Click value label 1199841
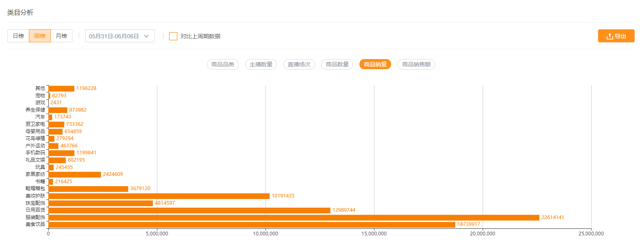Screen dimensions: 644x250 coord(87,153)
